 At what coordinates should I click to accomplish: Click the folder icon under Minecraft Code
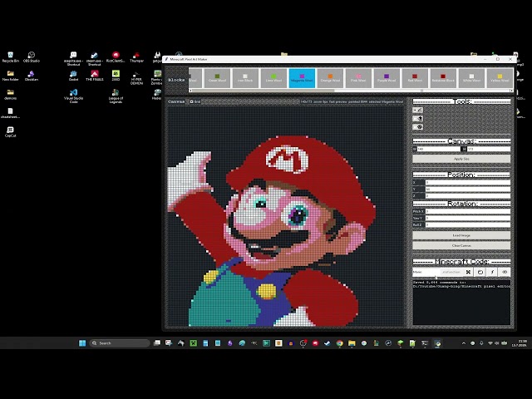point(480,272)
